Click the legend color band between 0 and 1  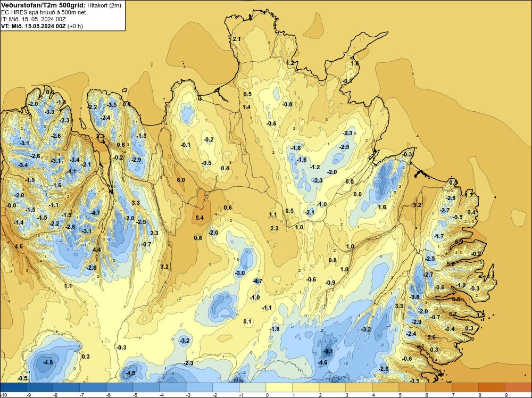[279, 387]
